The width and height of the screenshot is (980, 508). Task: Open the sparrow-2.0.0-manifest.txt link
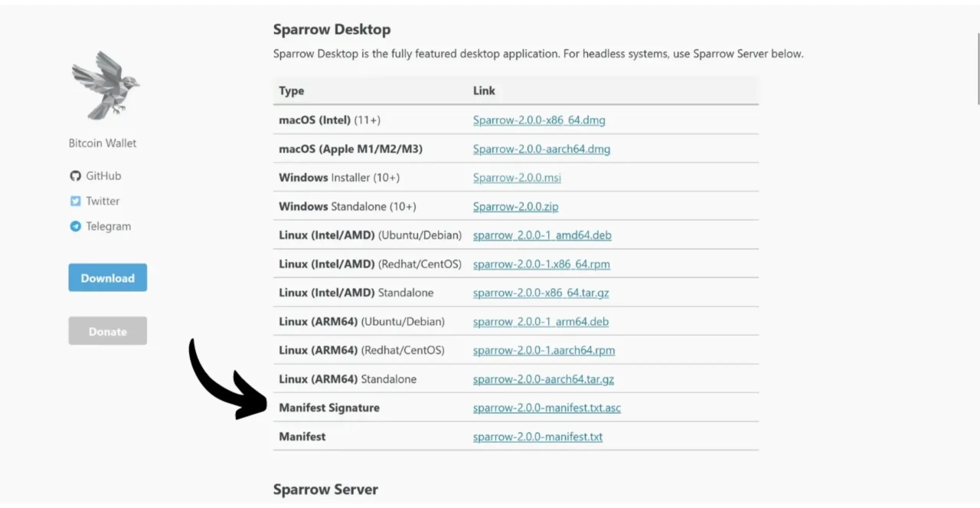[537, 437]
